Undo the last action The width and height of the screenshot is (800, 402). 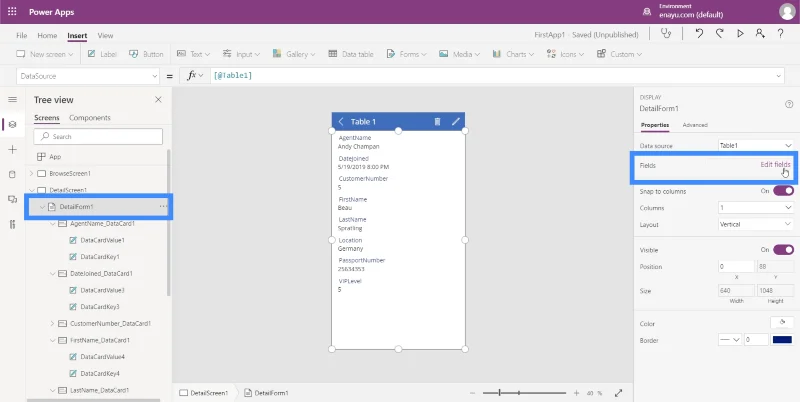(699, 34)
